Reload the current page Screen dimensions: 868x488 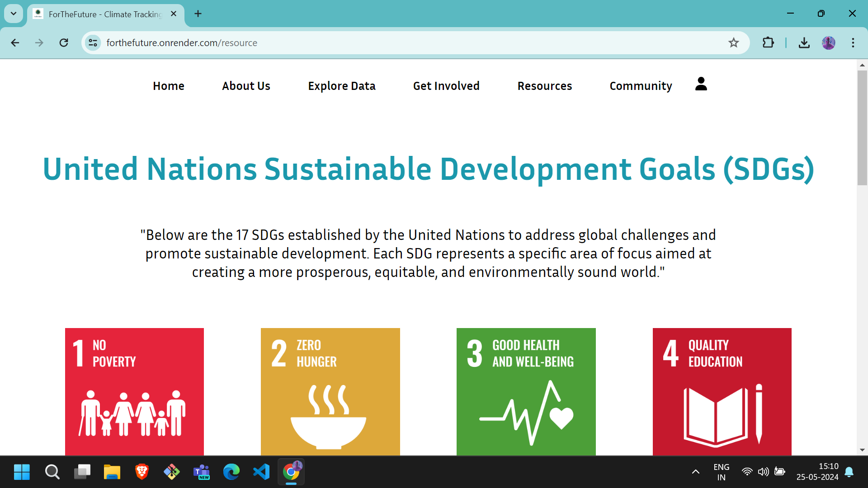(64, 43)
